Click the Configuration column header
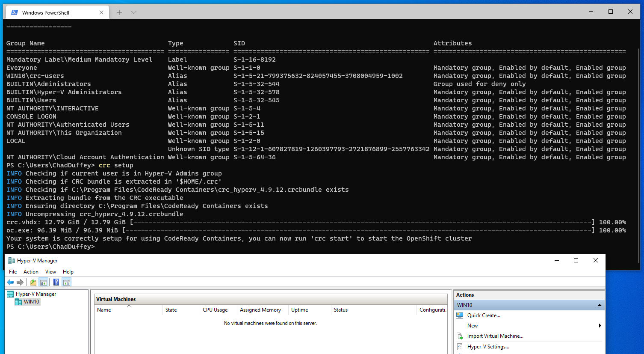The image size is (644, 354). tap(432, 310)
